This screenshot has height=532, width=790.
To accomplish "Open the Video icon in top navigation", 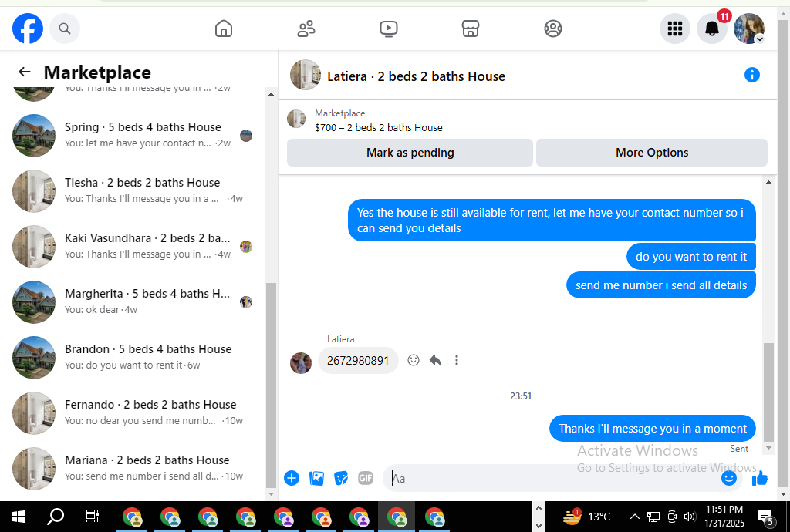I will (x=389, y=29).
